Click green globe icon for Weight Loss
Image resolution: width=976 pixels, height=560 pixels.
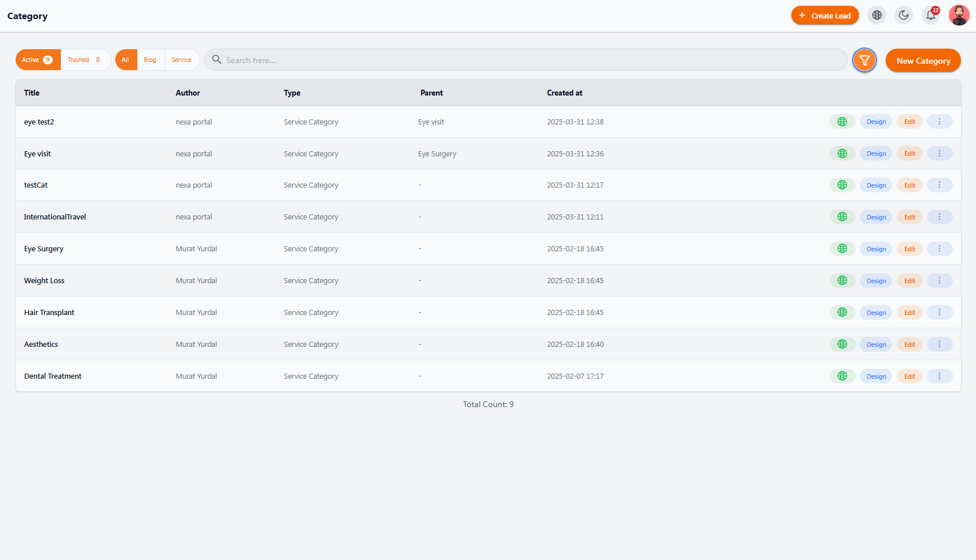[842, 280]
